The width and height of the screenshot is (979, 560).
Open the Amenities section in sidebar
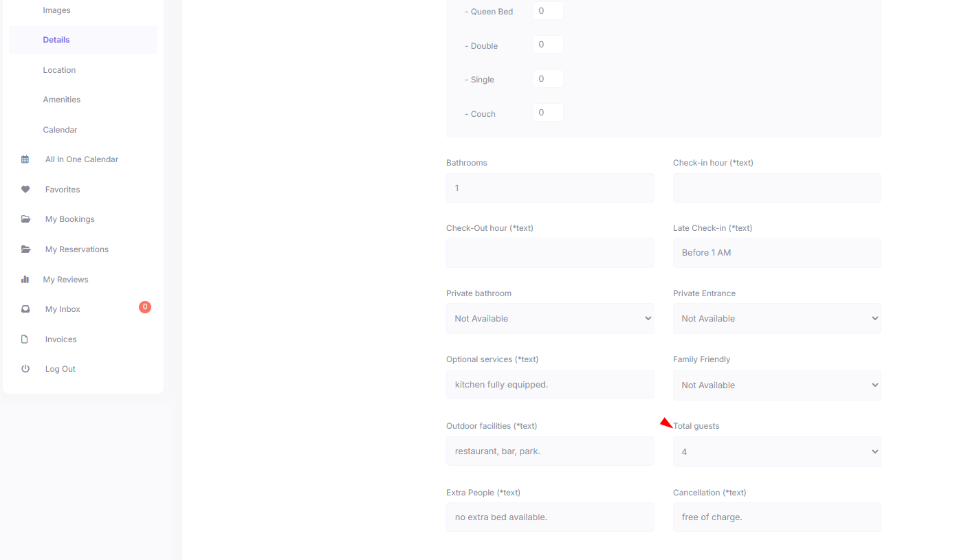(x=62, y=100)
